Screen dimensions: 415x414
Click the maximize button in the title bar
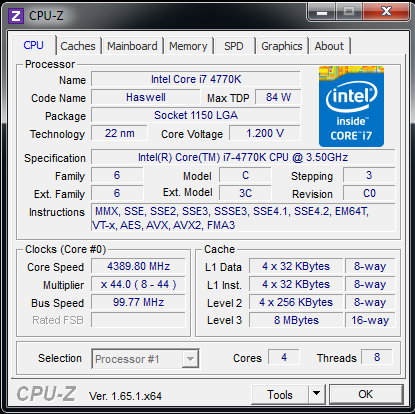[349, 12]
